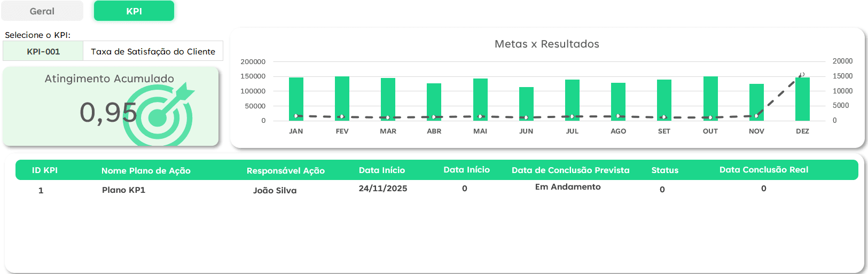868x274 pixels.
Task: Click the 24/11/2025 date cell
Action: [383, 189]
